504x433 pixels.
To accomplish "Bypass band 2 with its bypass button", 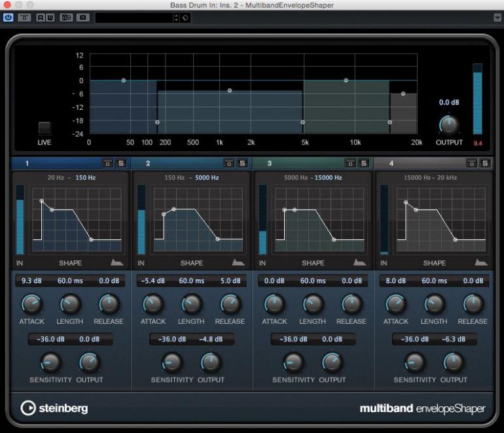I will [229, 164].
